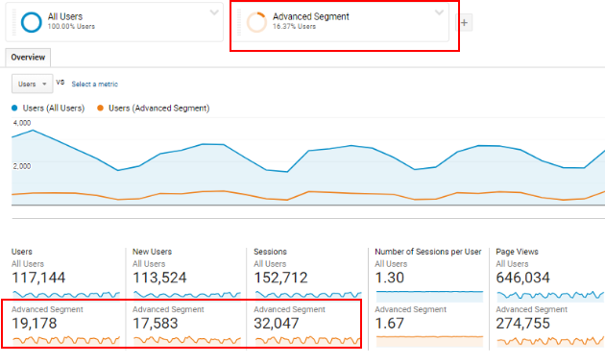Click the orange Users Advanced Segment sparkline

pyautogui.click(x=66, y=340)
